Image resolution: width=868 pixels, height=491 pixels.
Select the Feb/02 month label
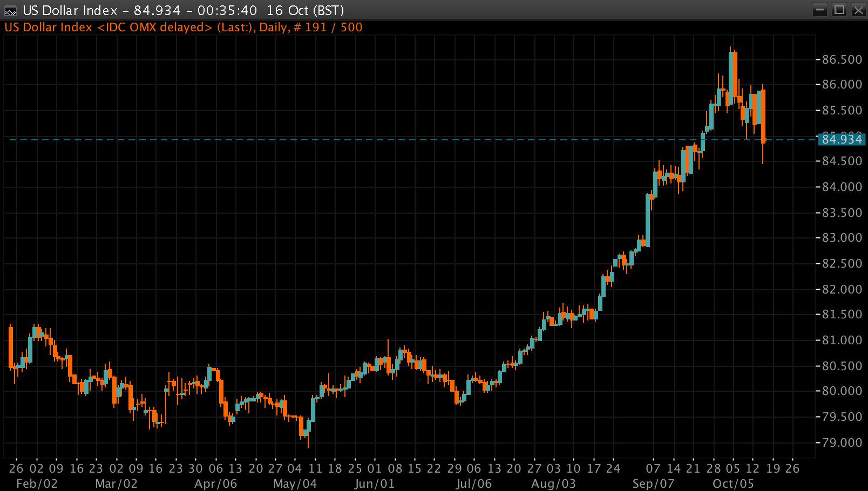point(37,483)
